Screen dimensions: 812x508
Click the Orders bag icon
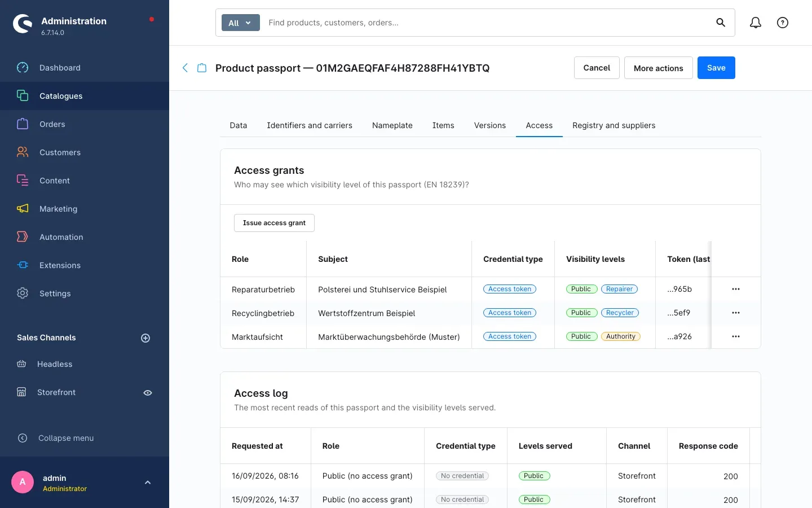coord(23,124)
